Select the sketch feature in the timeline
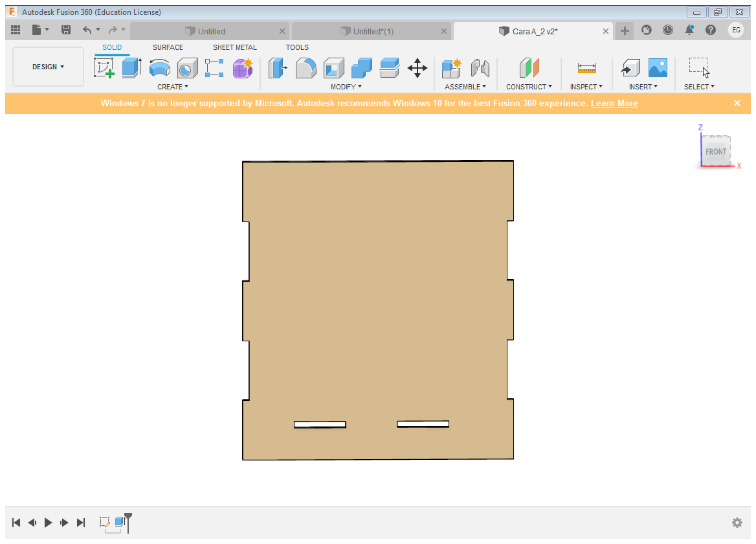 [105, 522]
